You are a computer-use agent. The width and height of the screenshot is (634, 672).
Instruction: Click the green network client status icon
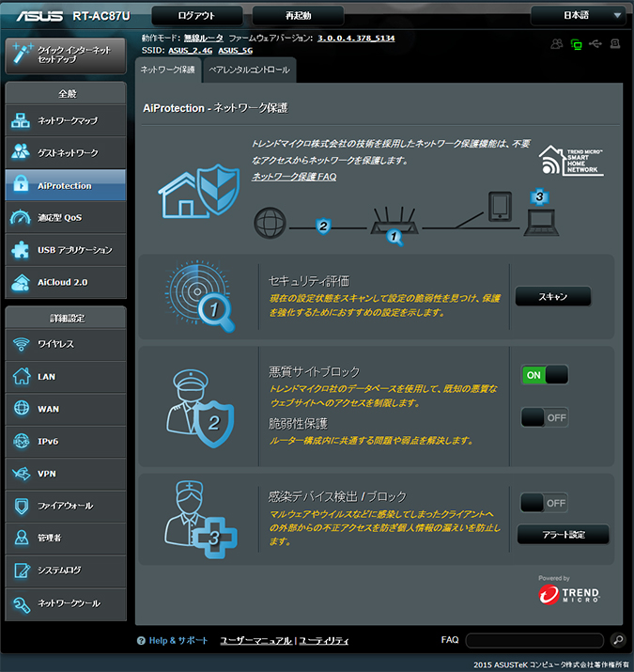pos(576,44)
